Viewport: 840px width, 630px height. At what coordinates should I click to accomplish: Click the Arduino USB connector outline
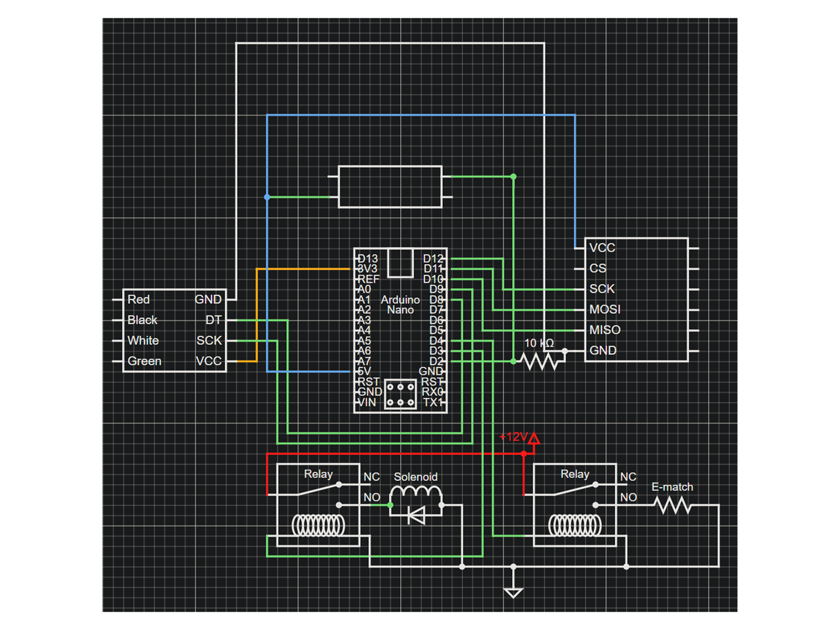[x=400, y=263]
